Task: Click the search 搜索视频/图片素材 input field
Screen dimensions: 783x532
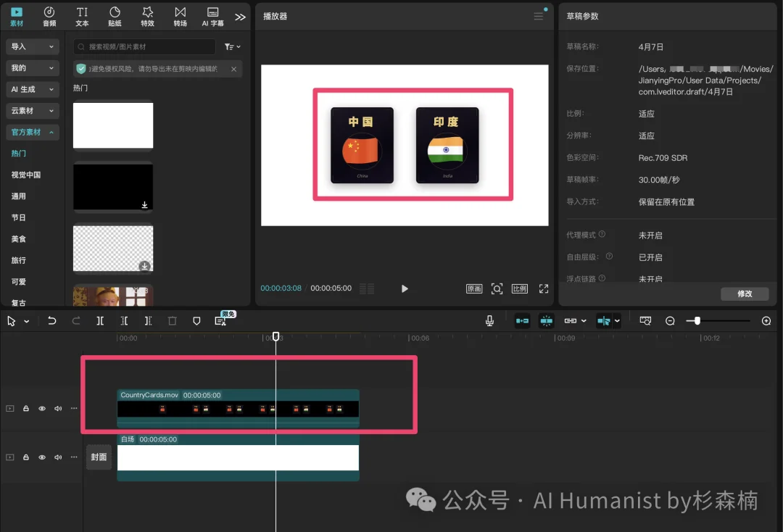Action: [x=144, y=46]
